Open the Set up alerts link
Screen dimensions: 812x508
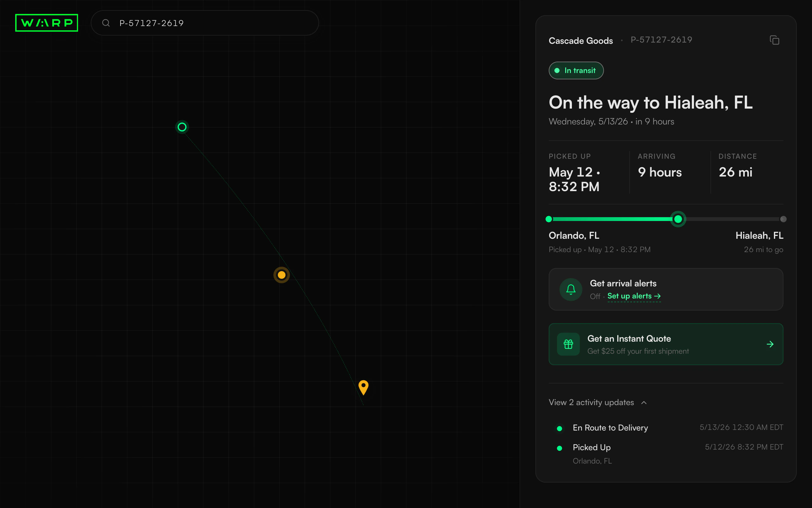tap(634, 296)
